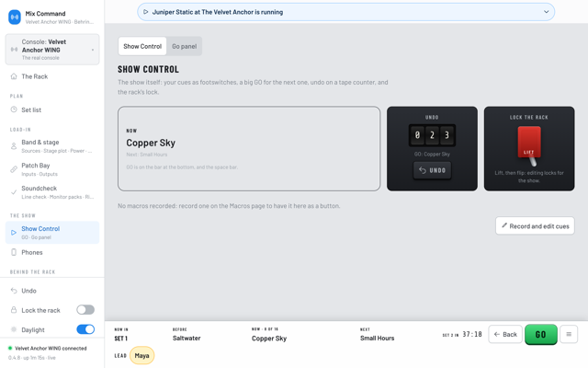Open the bottom bar hamburger menu
Screen dimensions: 588x368
pos(569,334)
